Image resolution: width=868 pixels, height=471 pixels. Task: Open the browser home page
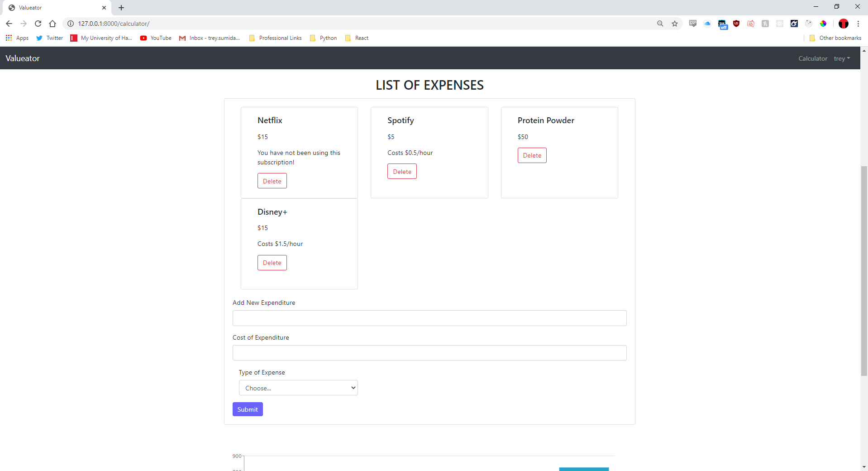(52, 24)
